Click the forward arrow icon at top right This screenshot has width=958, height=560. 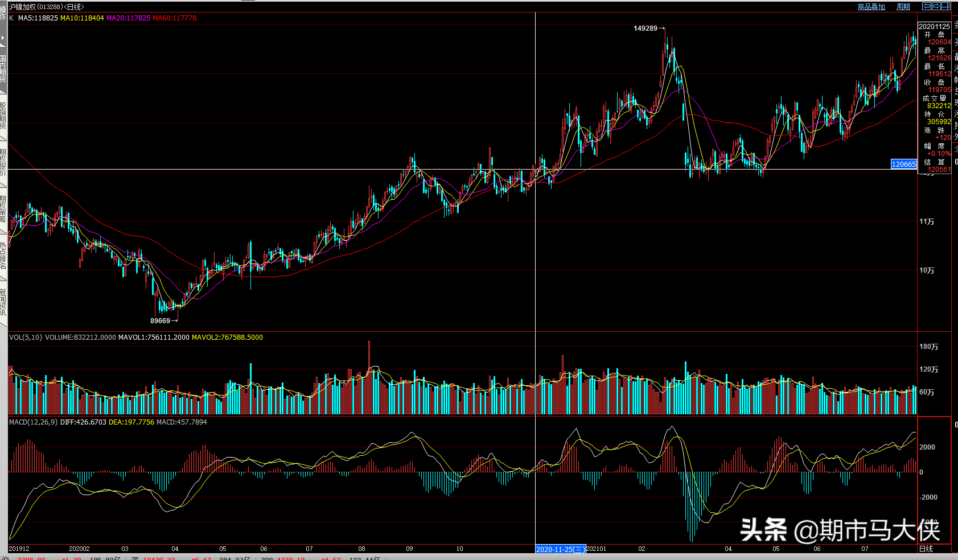(936, 6)
